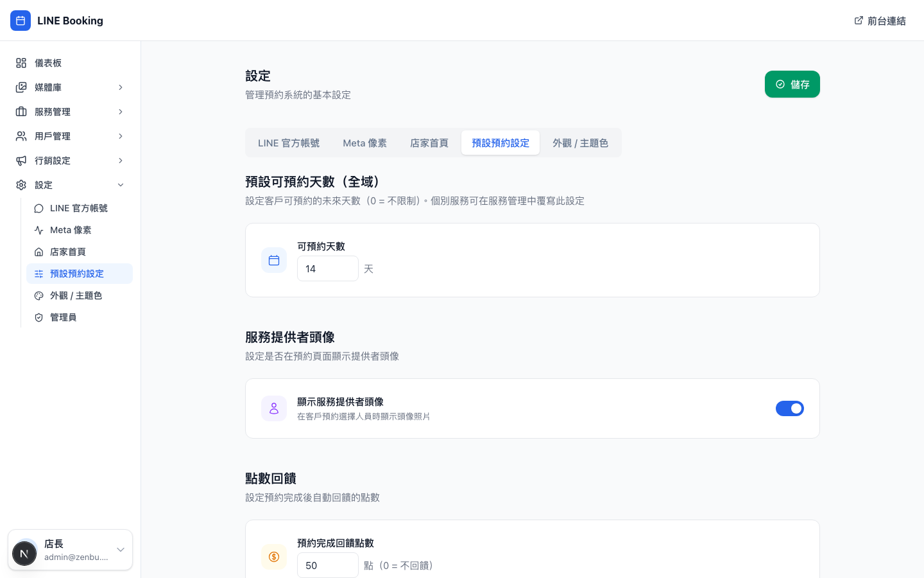Click the 服務管理 briefcase icon
Screen dimensions: 924x578
(21, 112)
